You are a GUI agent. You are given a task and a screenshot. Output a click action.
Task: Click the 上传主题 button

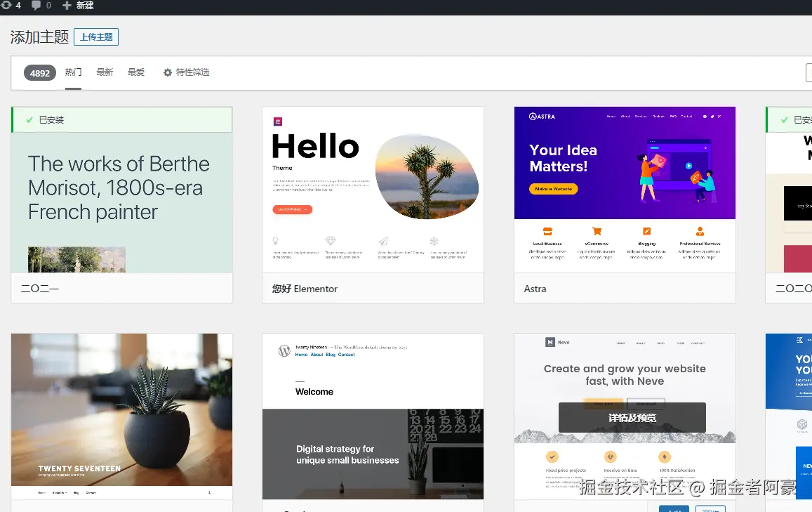point(96,37)
